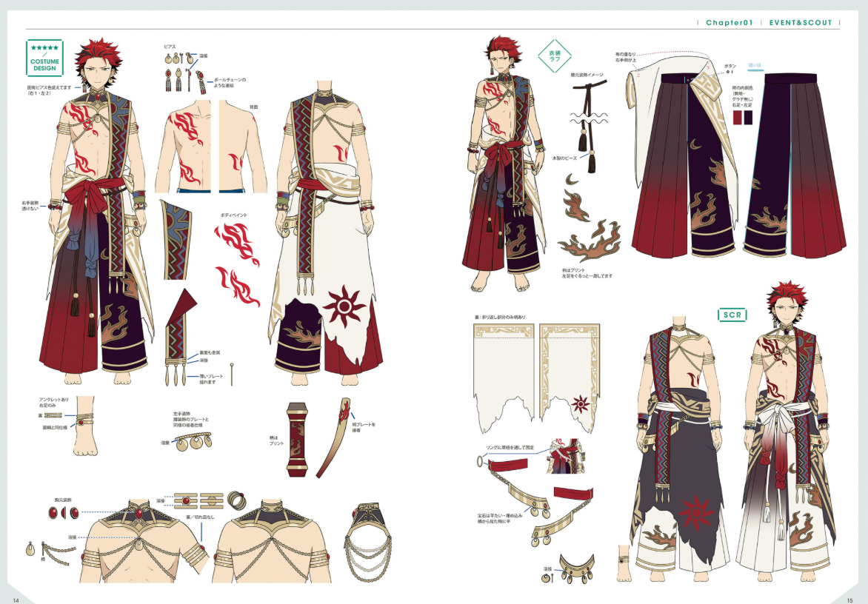Click the 胸元装飾 label

[62, 500]
